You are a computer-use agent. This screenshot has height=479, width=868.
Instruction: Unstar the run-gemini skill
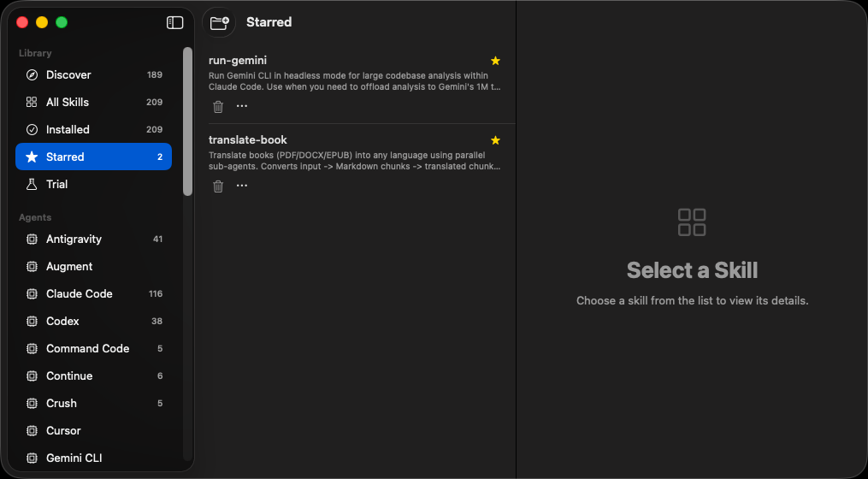click(495, 61)
